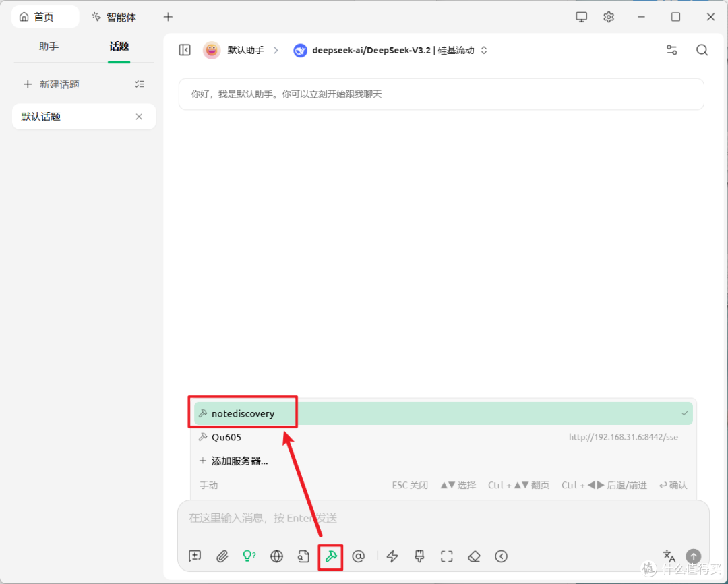Open the 默认助手 breadcrumb

[x=245, y=50]
